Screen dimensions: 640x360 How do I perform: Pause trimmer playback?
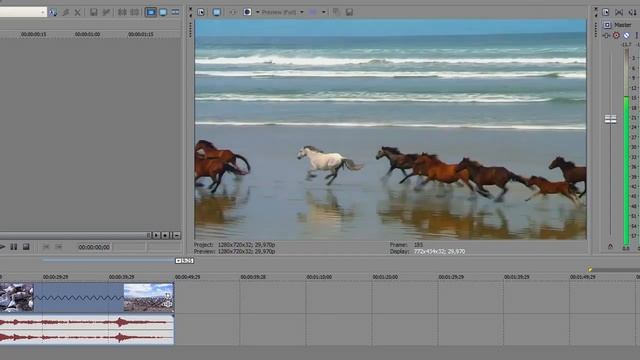coord(14,247)
